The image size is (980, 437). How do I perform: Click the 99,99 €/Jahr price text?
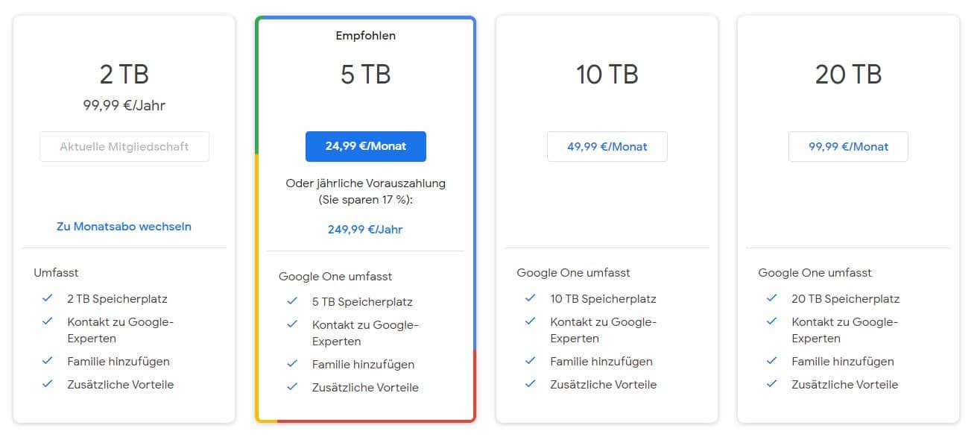tap(124, 105)
